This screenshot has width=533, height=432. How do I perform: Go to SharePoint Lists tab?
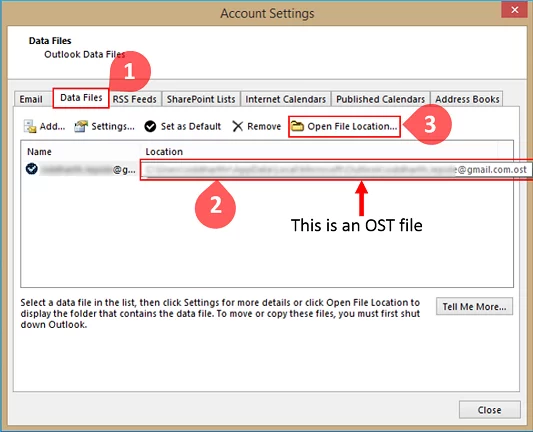coord(201,99)
